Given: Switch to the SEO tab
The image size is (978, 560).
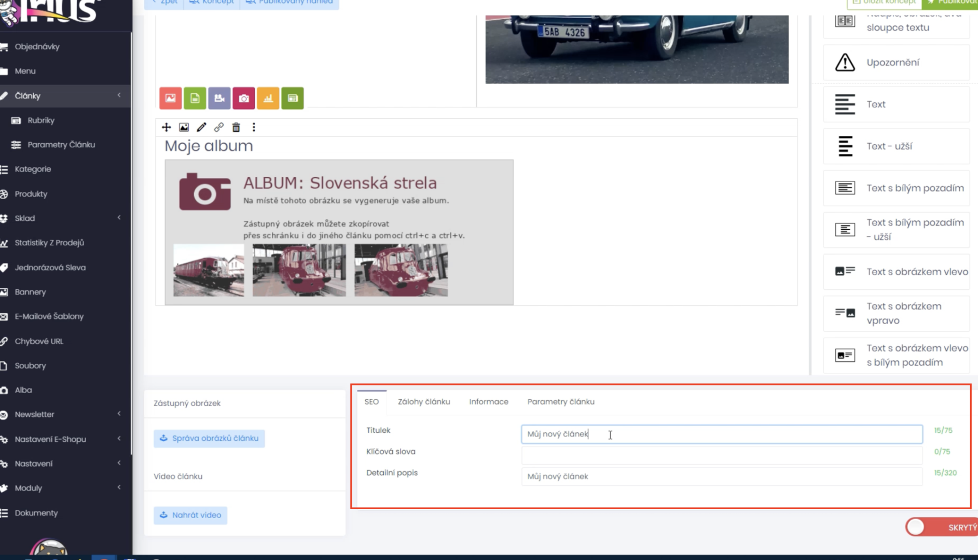Looking at the screenshot, I should pyautogui.click(x=371, y=402).
